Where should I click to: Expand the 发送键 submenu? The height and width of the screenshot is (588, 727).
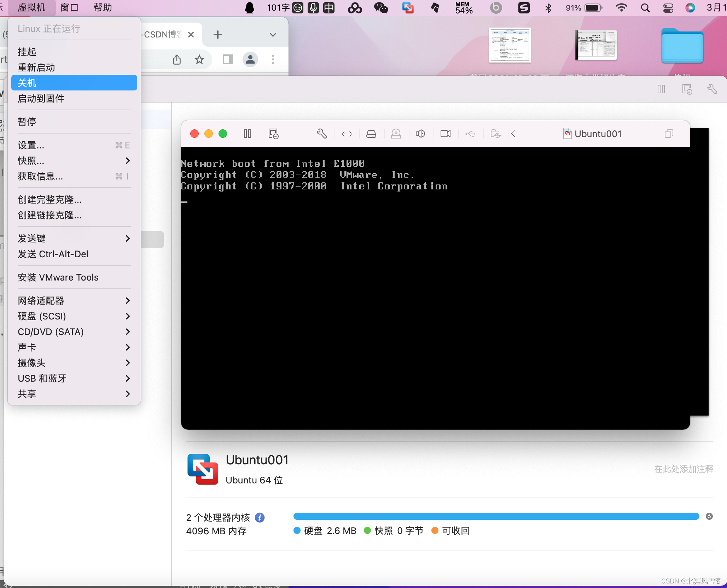(74, 238)
